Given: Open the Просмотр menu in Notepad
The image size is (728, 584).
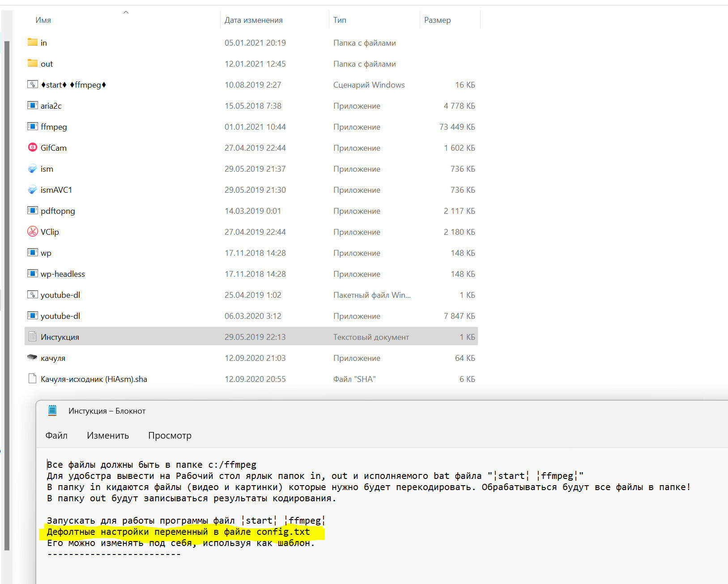Looking at the screenshot, I should point(170,436).
